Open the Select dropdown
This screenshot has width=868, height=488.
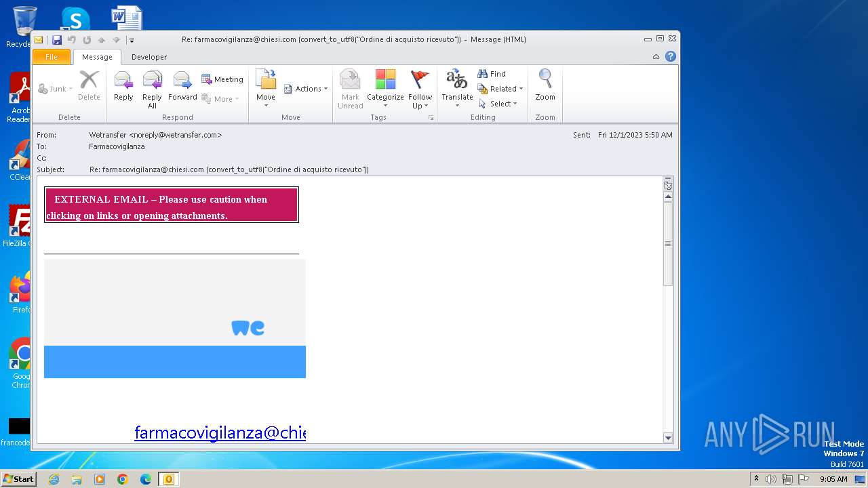[498, 104]
